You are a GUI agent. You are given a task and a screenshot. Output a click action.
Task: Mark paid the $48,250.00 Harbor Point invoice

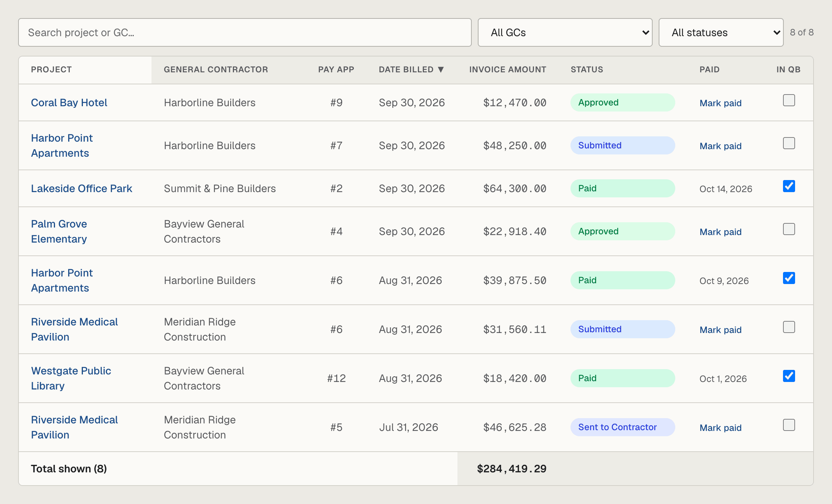(720, 146)
